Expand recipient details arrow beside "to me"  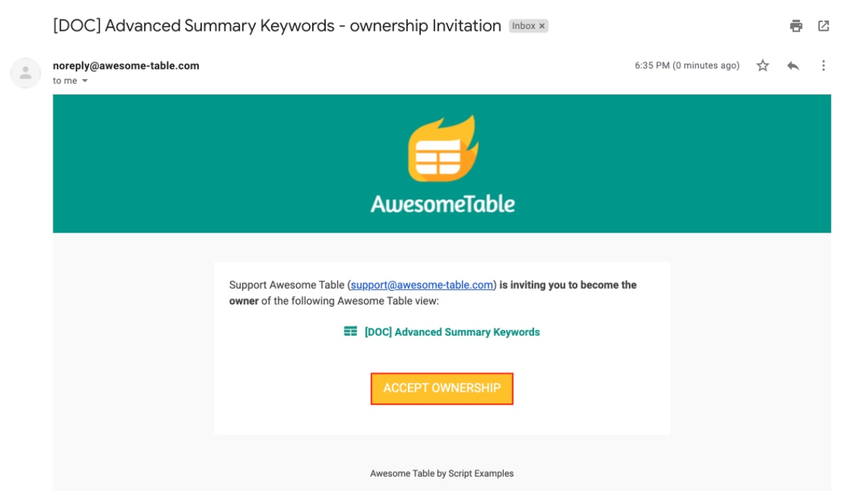[85, 81]
